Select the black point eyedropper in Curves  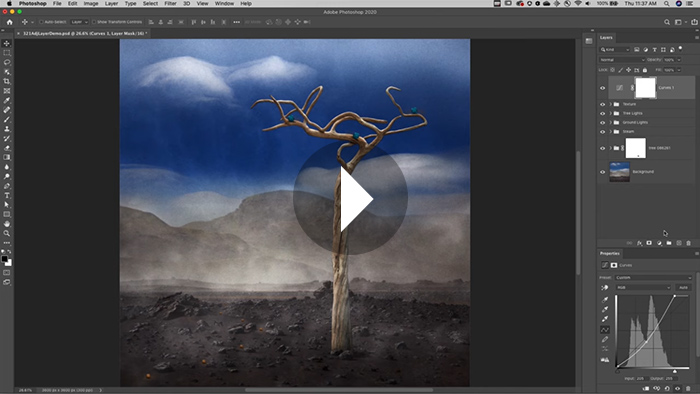(604, 299)
